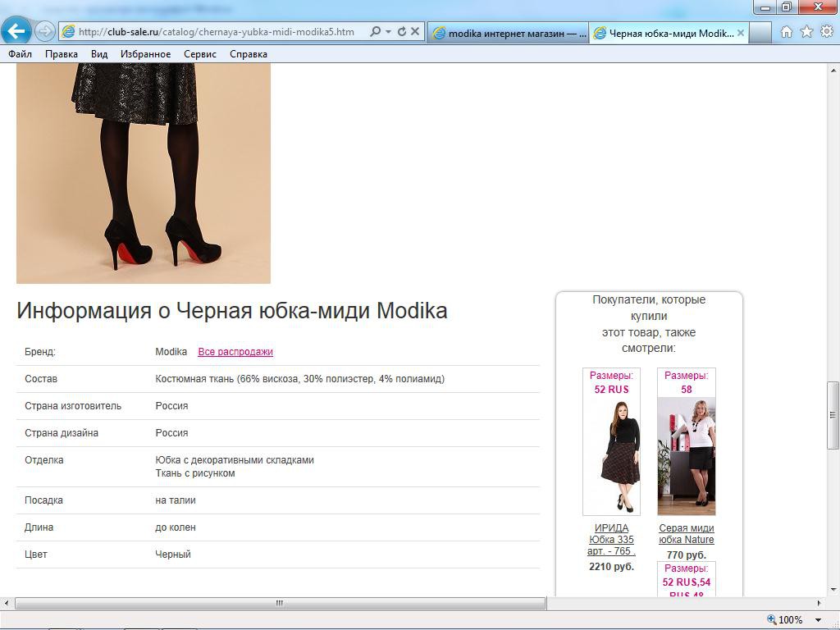Open a new blank tab button
The image size is (840, 630).
[760, 33]
